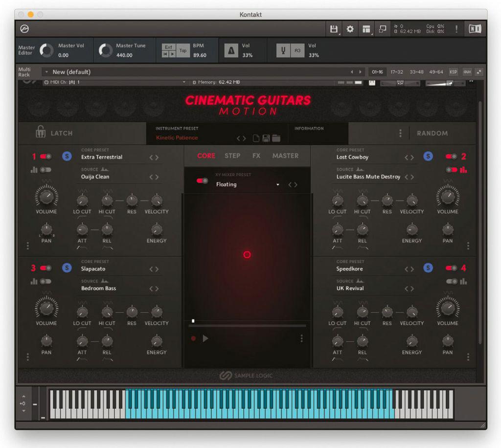Switch to the CORE tab
This screenshot has width=501, height=448.
206,156
